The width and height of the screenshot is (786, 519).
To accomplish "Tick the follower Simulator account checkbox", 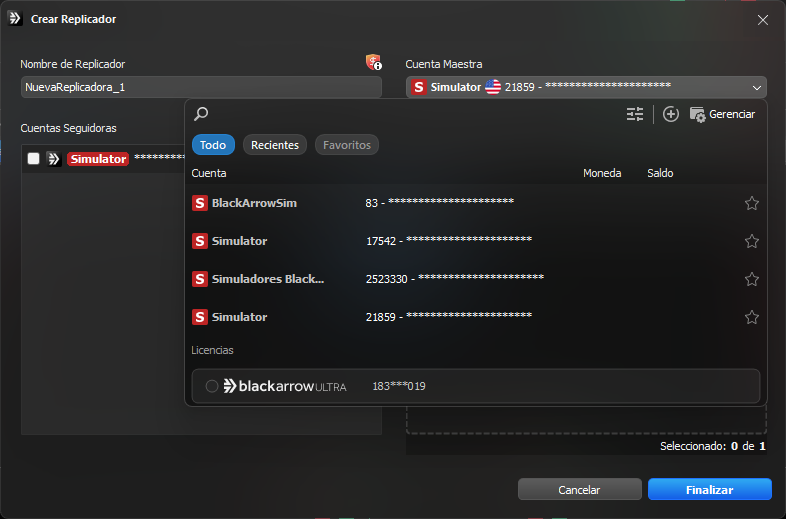I will 34,159.
